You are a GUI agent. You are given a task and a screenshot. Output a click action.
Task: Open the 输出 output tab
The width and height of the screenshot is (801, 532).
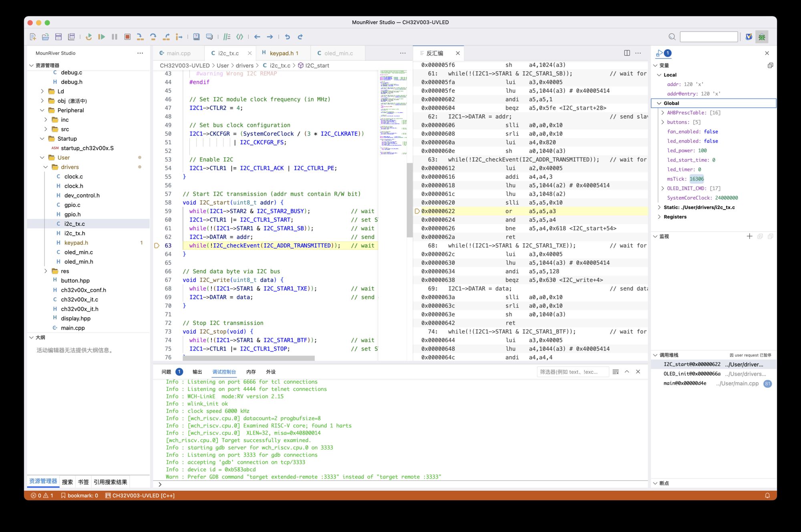pos(197,372)
